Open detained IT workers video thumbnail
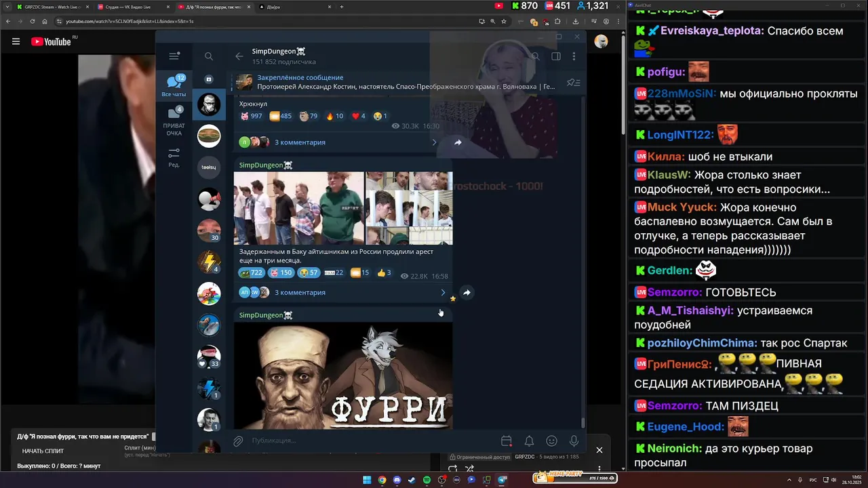The height and width of the screenshot is (488, 868). click(299, 208)
